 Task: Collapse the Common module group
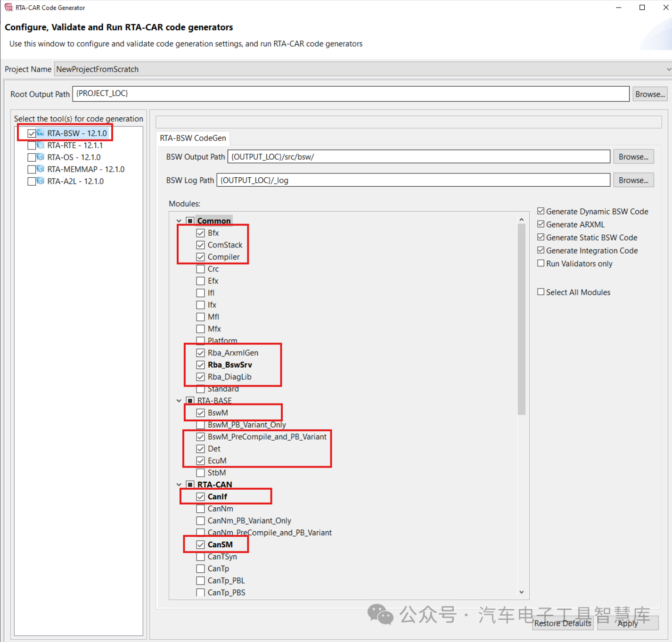point(179,221)
